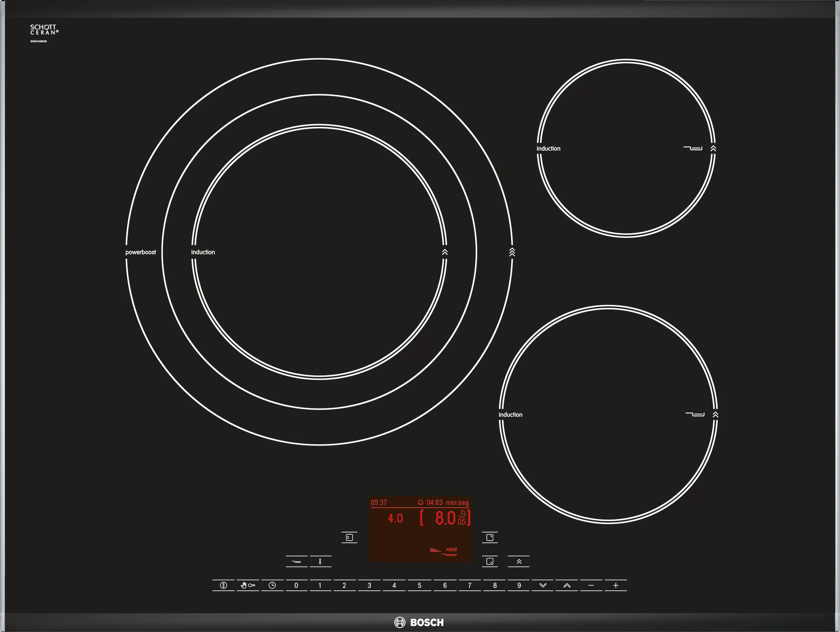Choose power level 9 on number strip

519,585
